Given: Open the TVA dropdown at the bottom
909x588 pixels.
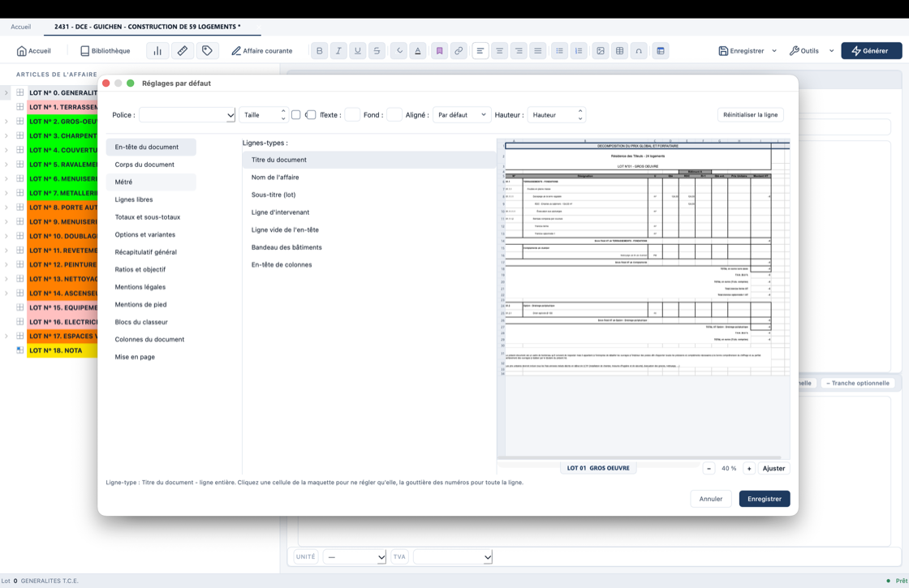Looking at the screenshot, I should [453, 556].
